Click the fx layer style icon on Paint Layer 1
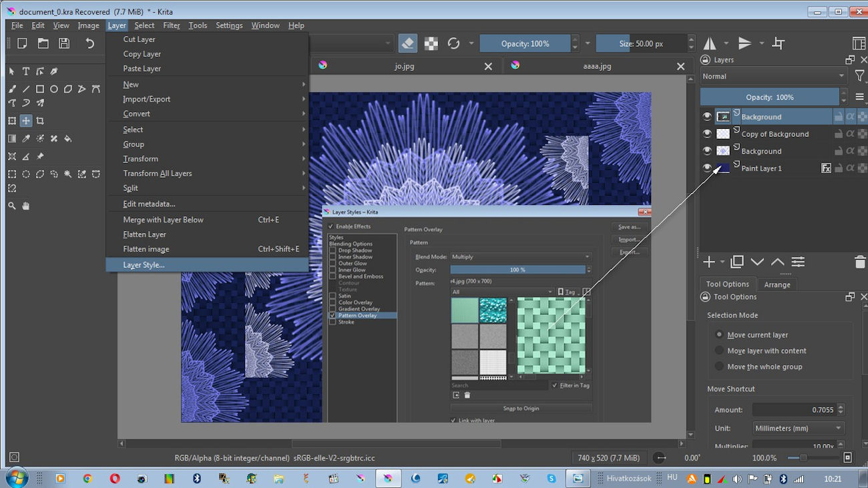Screen dimensions: 868x488 [826, 168]
